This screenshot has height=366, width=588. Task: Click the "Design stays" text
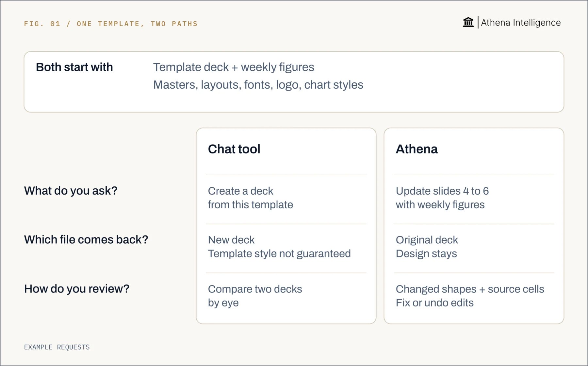click(x=426, y=254)
